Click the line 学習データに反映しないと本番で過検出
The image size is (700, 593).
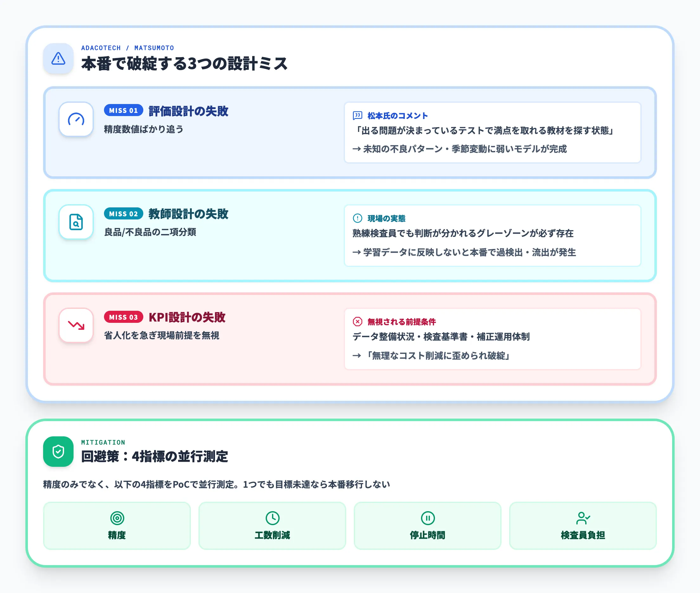point(464,252)
